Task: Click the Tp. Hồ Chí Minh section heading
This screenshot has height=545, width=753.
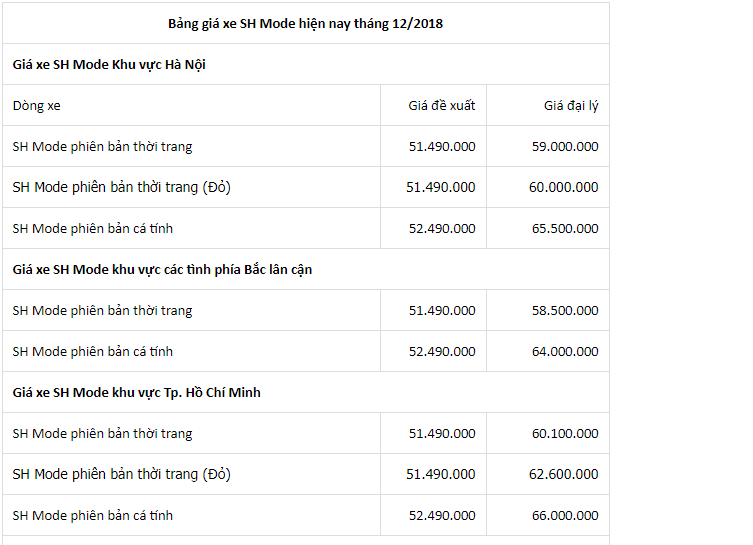Action: tap(136, 393)
